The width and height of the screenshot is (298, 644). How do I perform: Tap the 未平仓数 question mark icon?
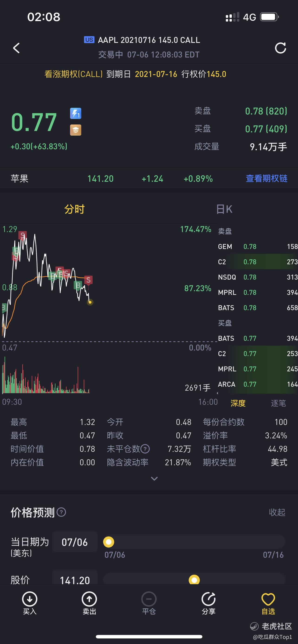coord(145,449)
